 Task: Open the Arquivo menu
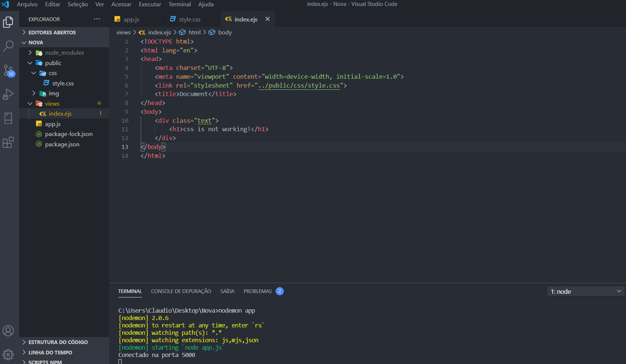point(27,4)
